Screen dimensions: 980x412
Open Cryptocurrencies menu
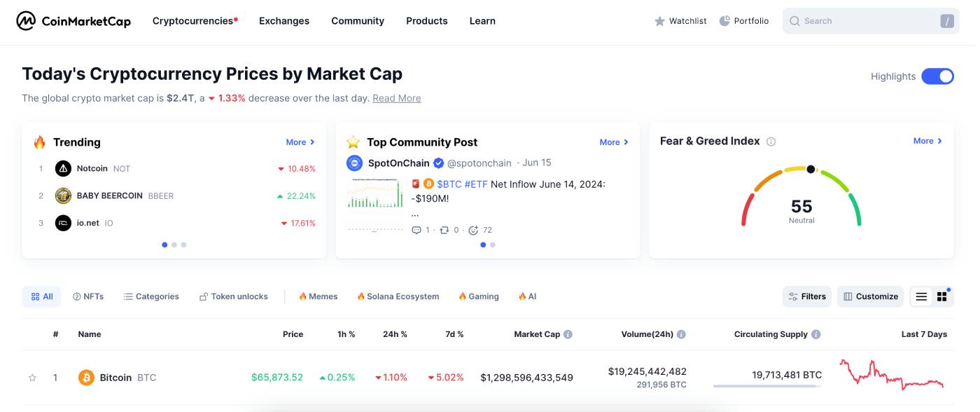tap(195, 21)
